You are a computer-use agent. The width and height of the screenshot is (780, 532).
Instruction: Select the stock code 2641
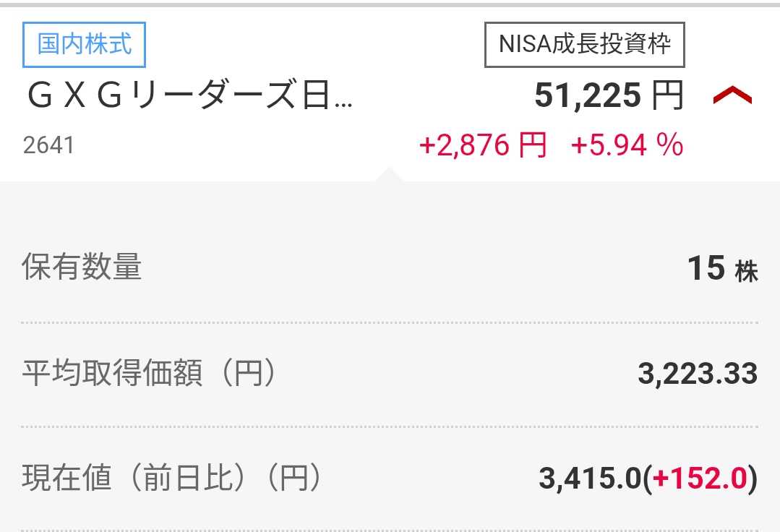pos(48,146)
